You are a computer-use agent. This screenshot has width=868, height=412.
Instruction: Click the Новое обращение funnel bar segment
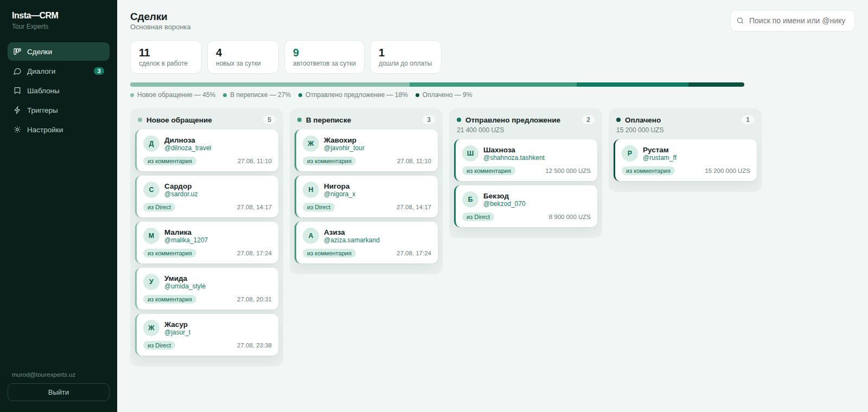(270, 85)
